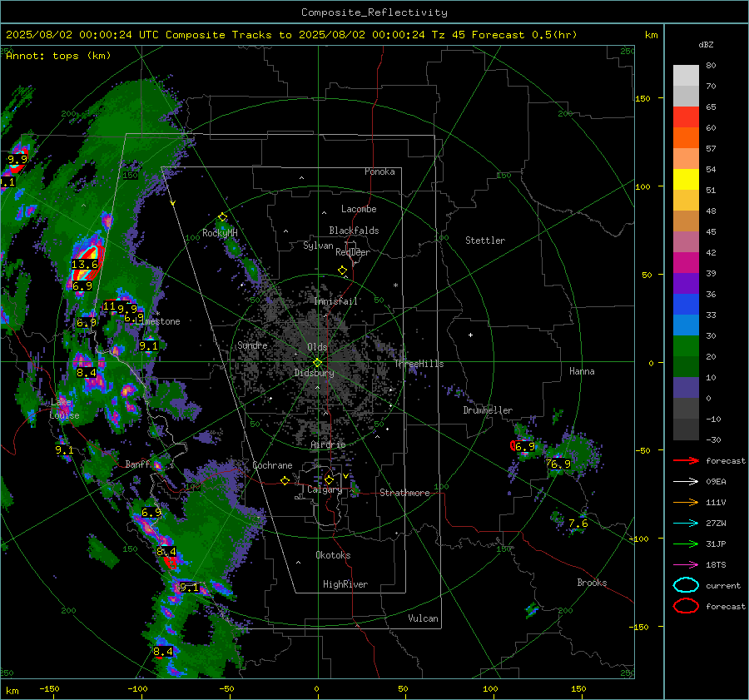Click the red forecast arrow legend icon
This screenshot has height=700, width=749.
coord(686,460)
